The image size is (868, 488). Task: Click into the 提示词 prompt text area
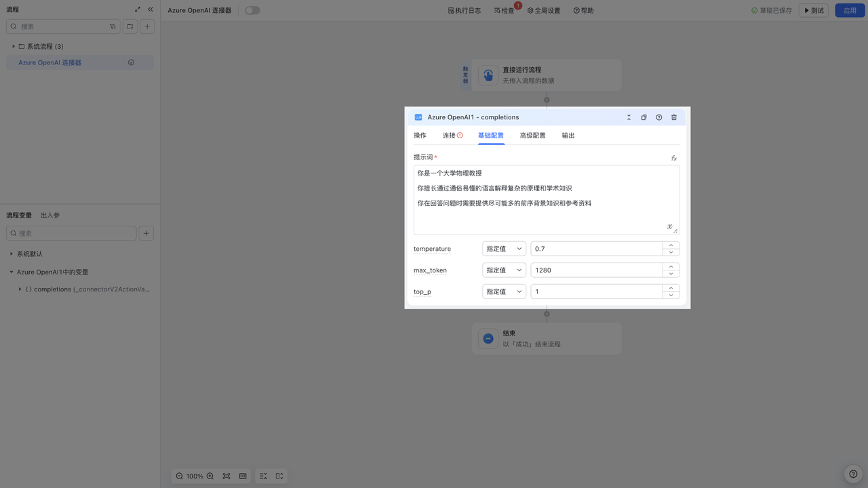[x=547, y=200]
